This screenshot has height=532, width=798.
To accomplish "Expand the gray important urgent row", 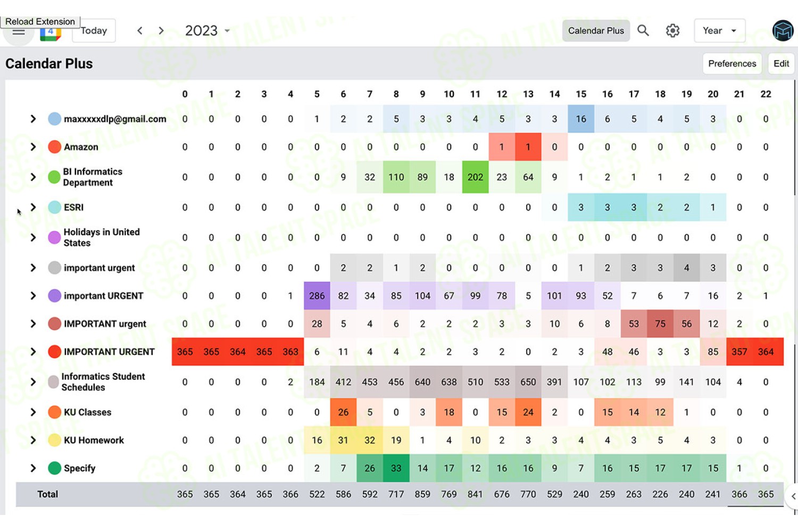I will click(33, 268).
